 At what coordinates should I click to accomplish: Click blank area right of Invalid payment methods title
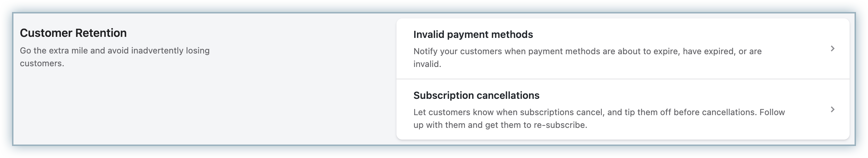coord(673,35)
